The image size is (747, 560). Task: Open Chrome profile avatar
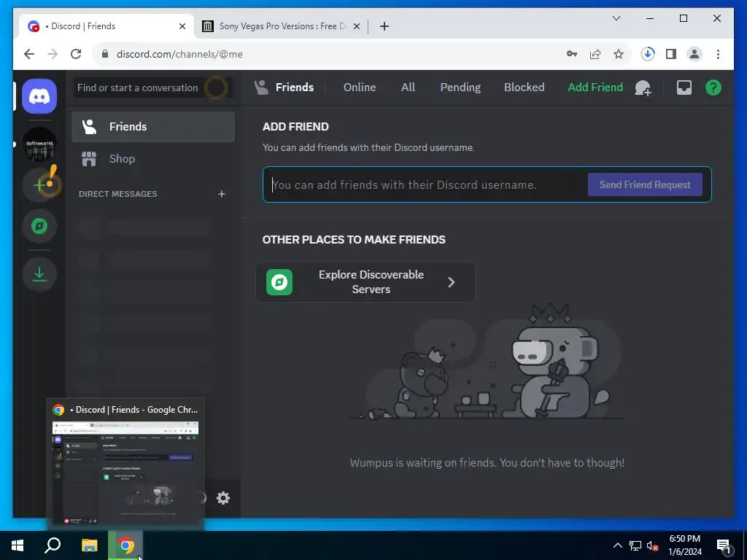pos(694,54)
